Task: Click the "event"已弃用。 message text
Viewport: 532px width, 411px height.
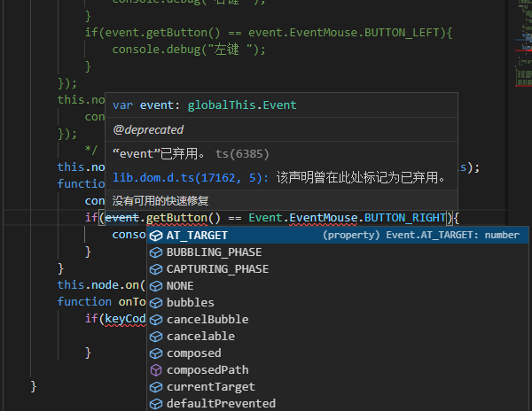Action: point(159,154)
